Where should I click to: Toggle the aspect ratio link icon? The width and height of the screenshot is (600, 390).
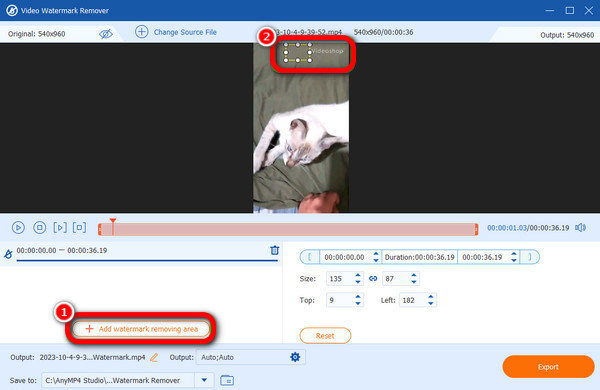coord(373,279)
